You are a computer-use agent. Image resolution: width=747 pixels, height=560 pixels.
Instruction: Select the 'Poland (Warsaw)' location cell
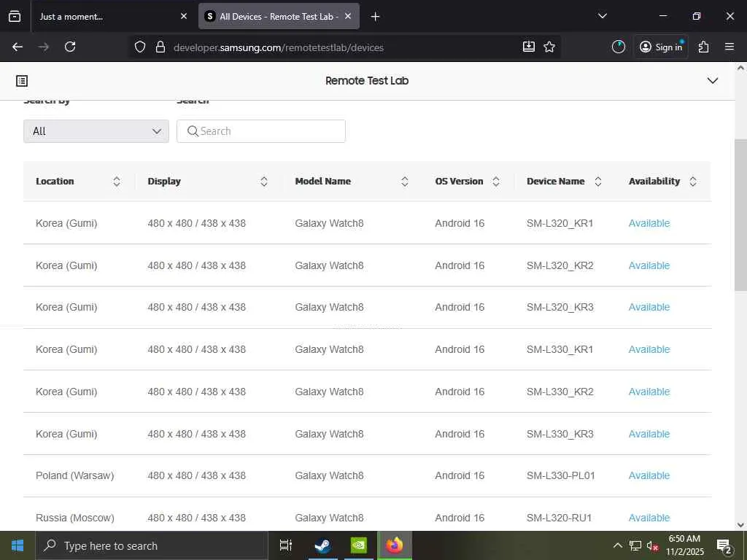75,475
